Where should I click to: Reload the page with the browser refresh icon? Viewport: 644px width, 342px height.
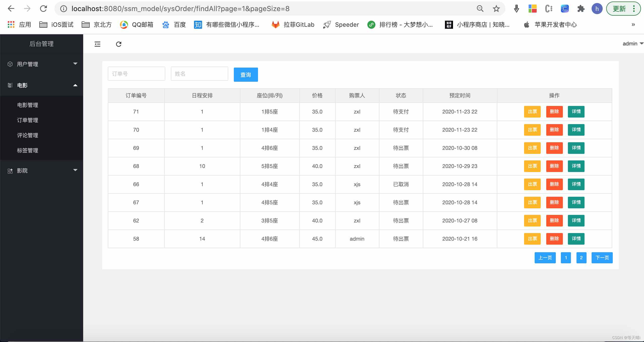pos(43,8)
